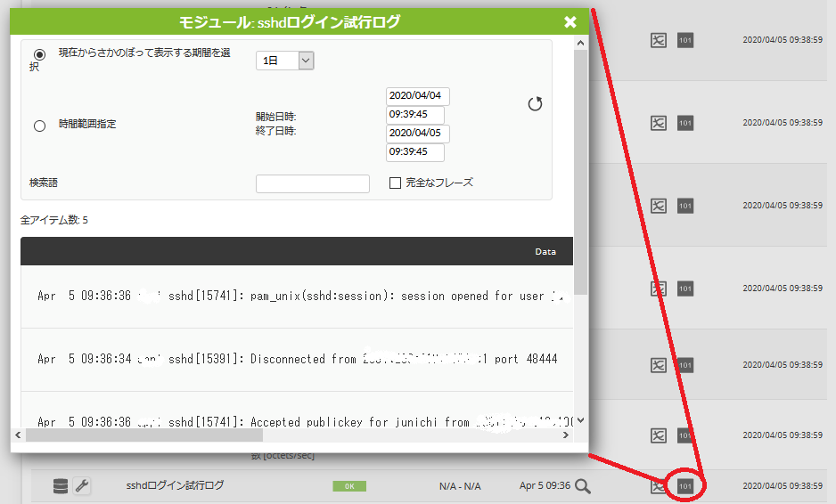
Task: Select log row 'session opened for user'
Action: click(x=297, y=297)
